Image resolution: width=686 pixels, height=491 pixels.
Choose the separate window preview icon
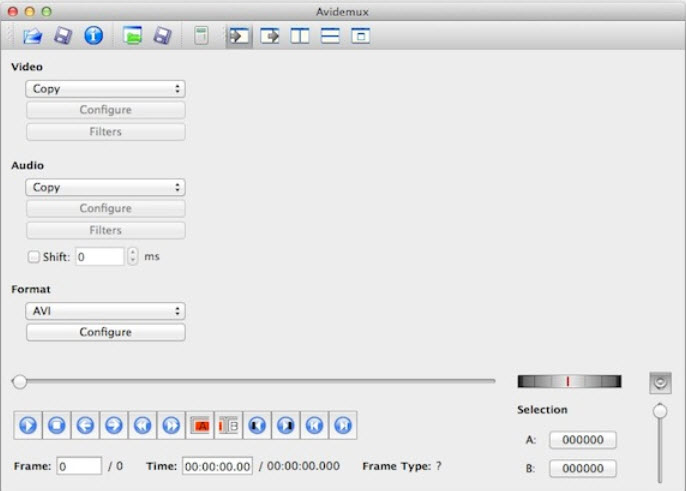[360, 36]
